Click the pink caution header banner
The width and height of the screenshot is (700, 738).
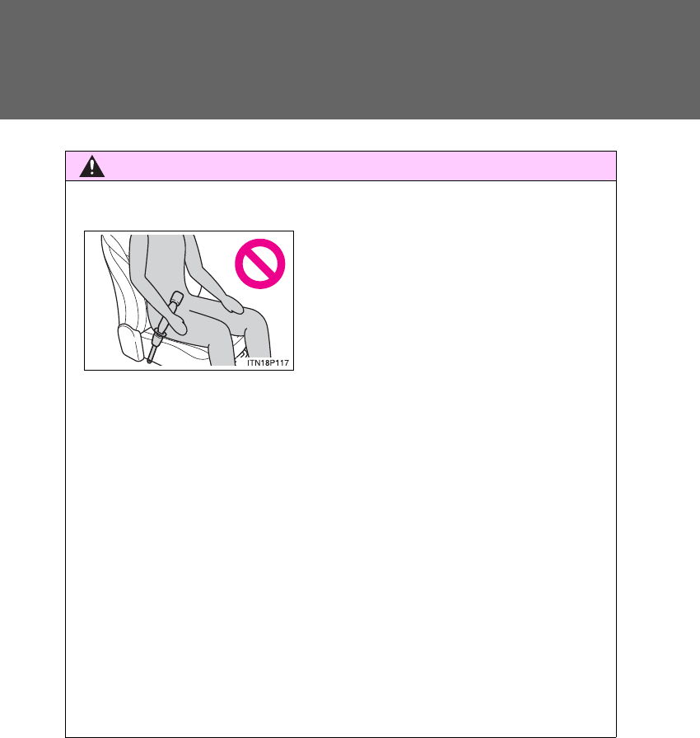click(341, 166)
